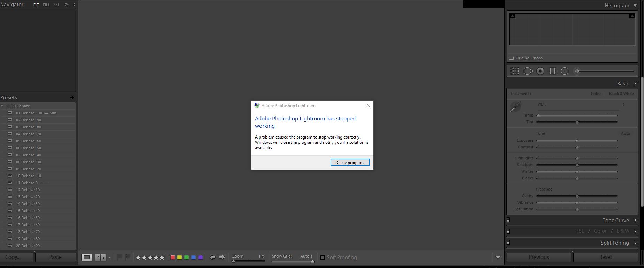The width and height of the screenshot is (644, 268).
Task: Click the Paste button
Action: coord(55,257)
